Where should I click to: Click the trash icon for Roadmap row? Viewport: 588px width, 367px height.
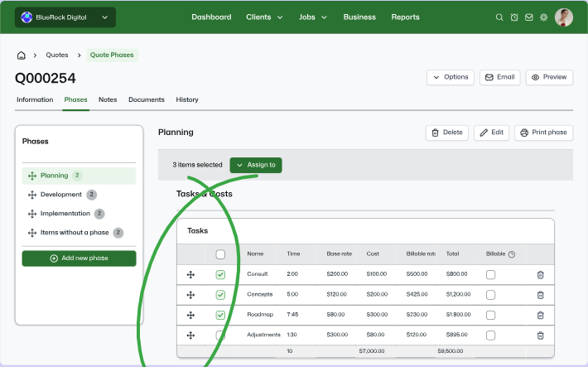coord(541,315)
